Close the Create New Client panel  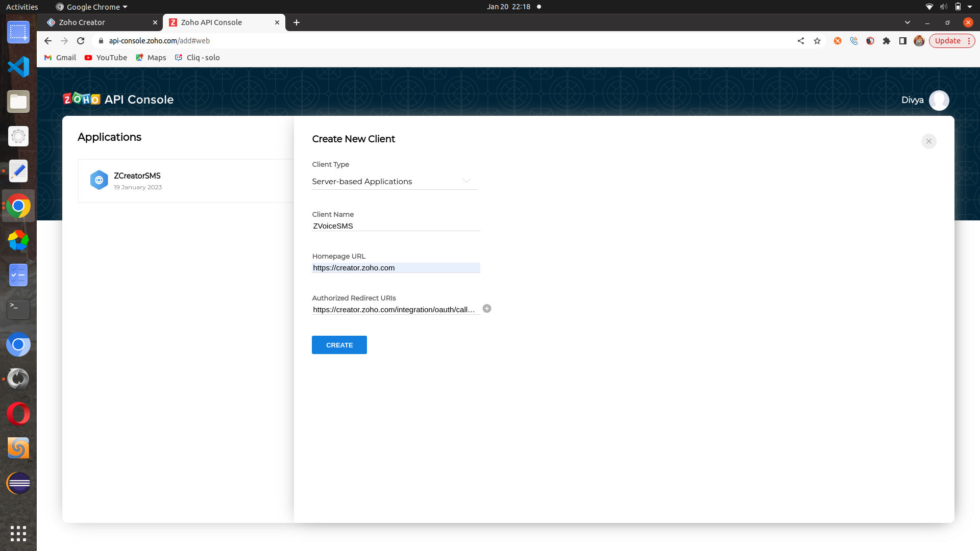point(928,141)
